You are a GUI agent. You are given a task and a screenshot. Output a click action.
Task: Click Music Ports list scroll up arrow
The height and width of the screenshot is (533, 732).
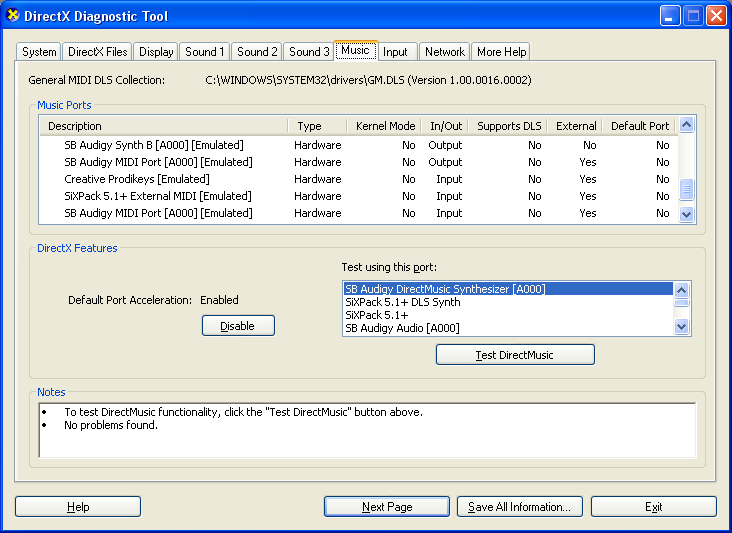coord(686,125)
